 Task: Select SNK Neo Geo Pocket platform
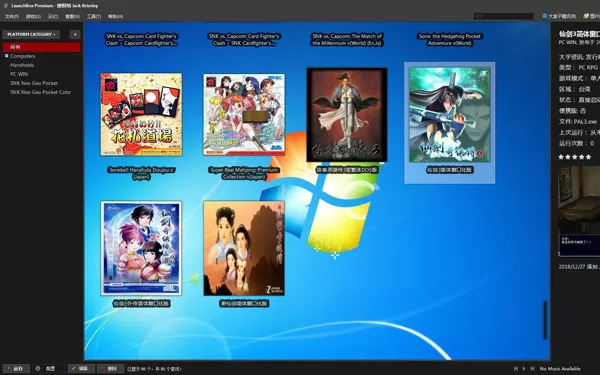pyautogui.click(x=34, y=83)
